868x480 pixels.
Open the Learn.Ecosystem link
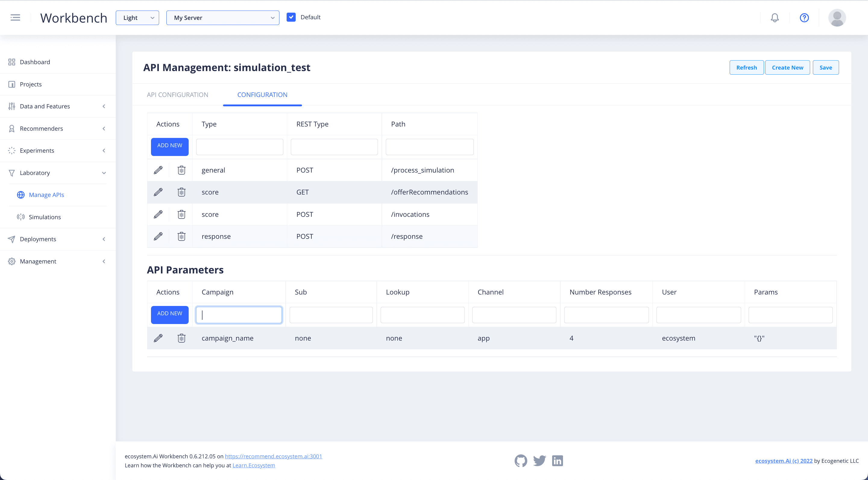pos(254,465)
